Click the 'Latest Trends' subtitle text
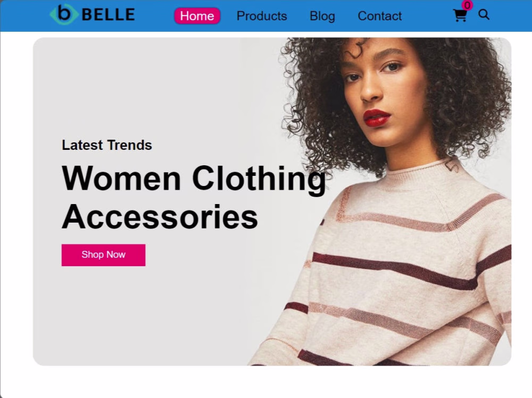 pyautogui.click(x=107, y=145)
